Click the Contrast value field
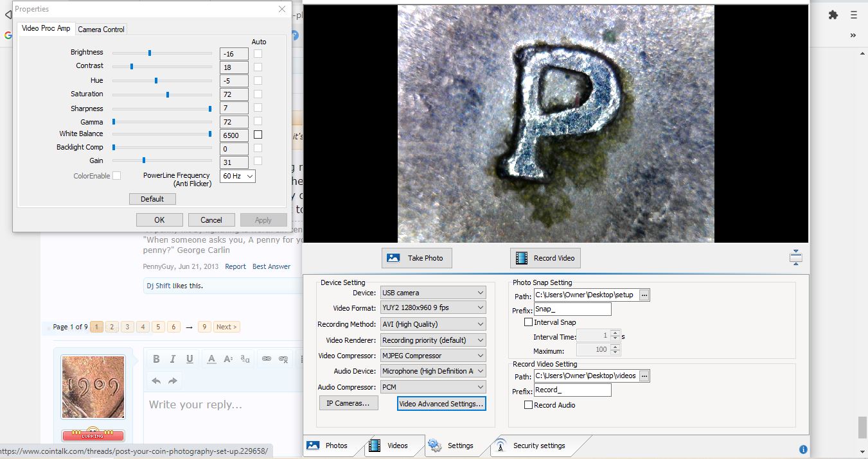Screen dimensions: 868x459 pyautogui.click(x=234, y=67)
